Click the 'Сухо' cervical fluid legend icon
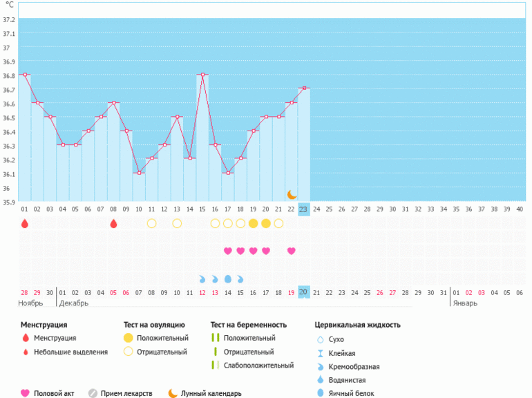The width and height of the screenshot is (532, 398). point(320,339)
